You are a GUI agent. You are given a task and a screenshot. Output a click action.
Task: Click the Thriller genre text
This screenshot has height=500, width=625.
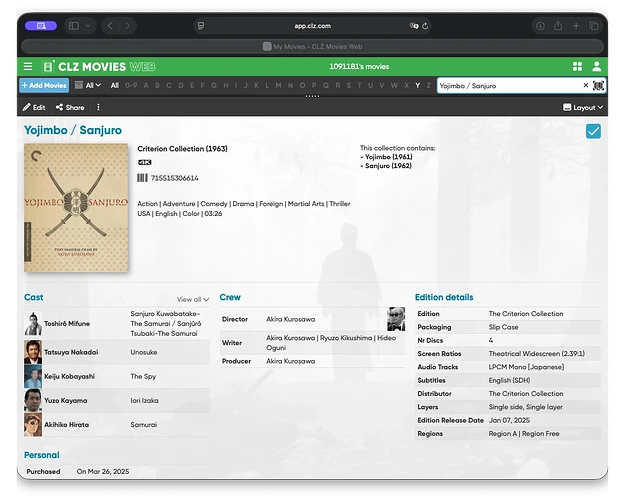(340, 204)
